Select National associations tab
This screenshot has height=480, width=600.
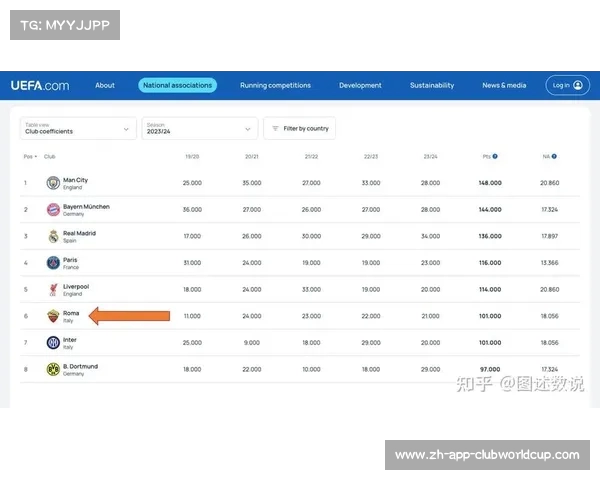tap(178, 85)
